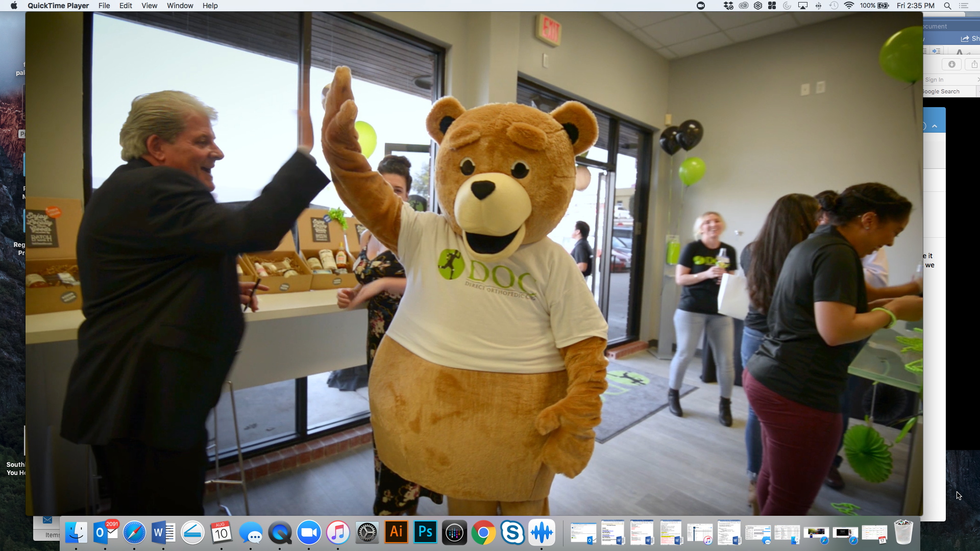Open the AirPlay display menu
Viewport: 980px width, 551px height.
(x=803, y=6)
